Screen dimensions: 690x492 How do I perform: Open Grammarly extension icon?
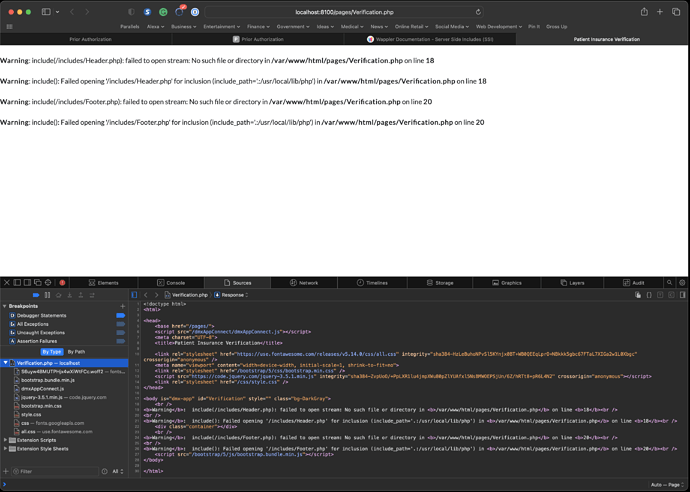coord(163,12)
